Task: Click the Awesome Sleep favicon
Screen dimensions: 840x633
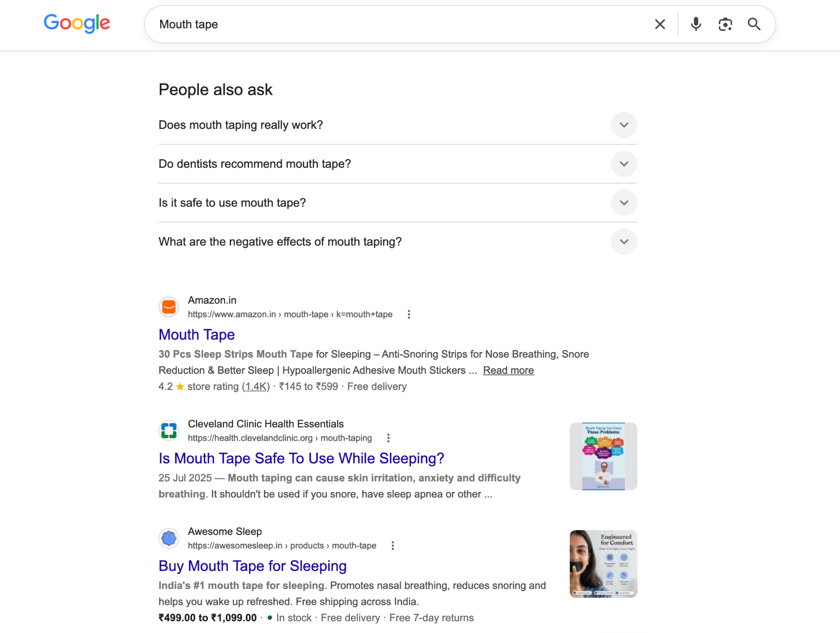Action: pos(169,538)
